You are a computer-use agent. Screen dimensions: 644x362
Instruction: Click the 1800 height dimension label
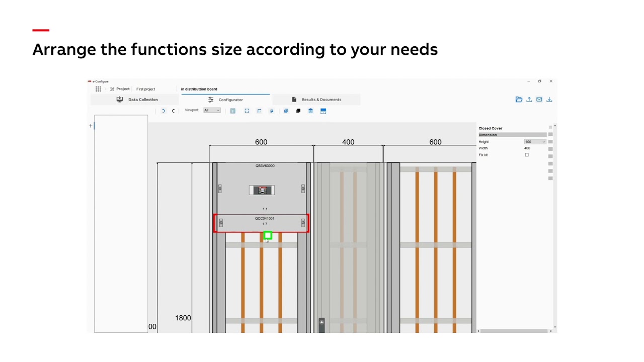[183, 318]
